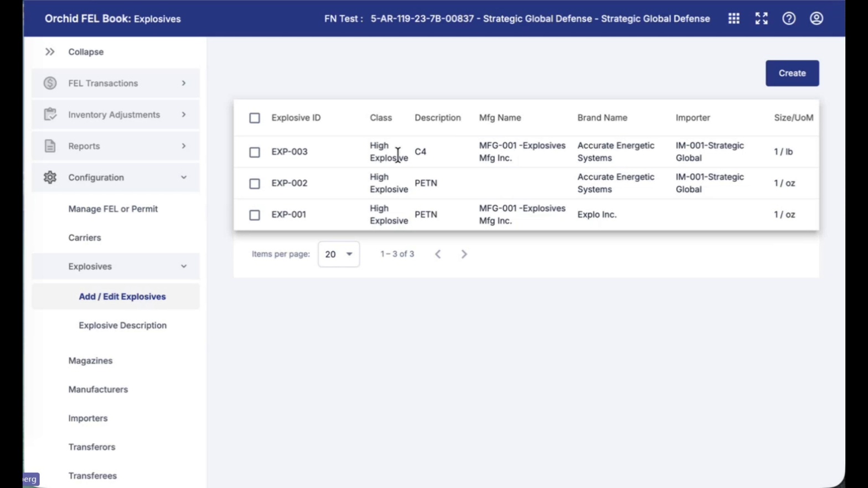Expand FEL Transactions chevron

[x=184, y=83]
